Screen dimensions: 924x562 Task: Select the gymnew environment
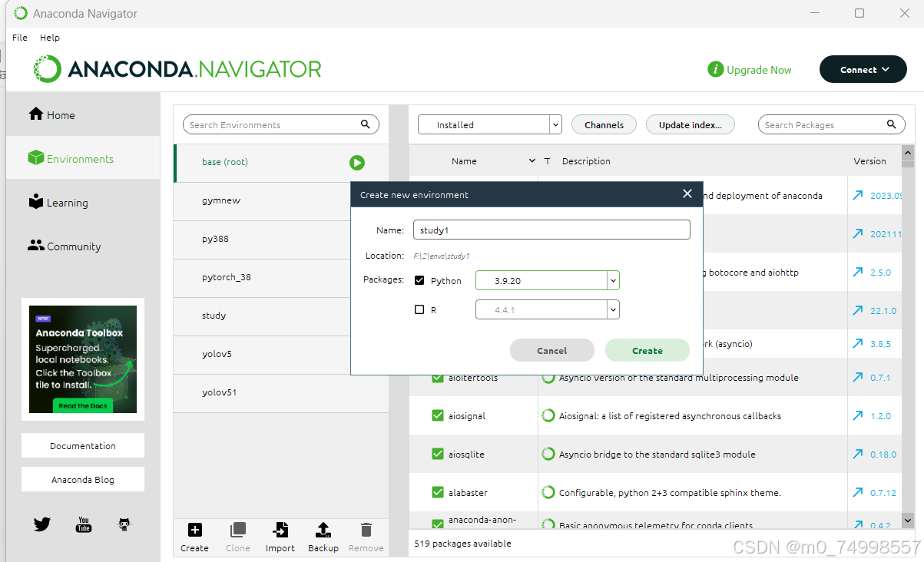coord(281,200)
